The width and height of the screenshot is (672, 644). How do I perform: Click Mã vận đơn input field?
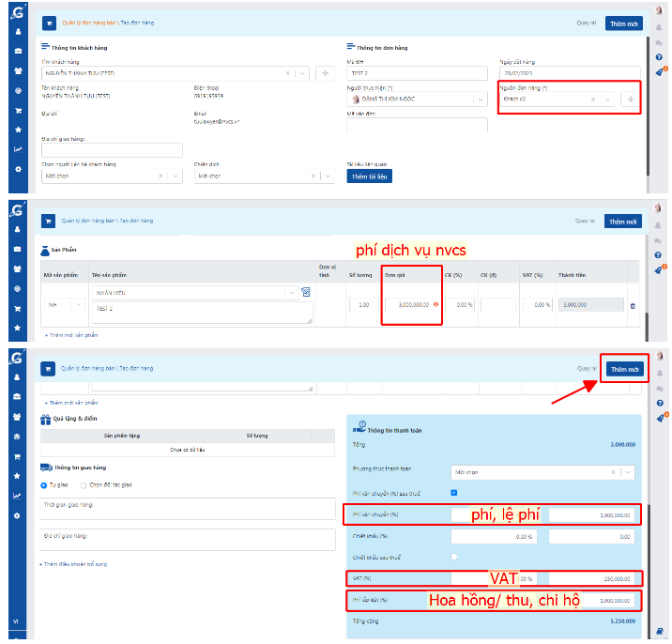coord(417,125)
